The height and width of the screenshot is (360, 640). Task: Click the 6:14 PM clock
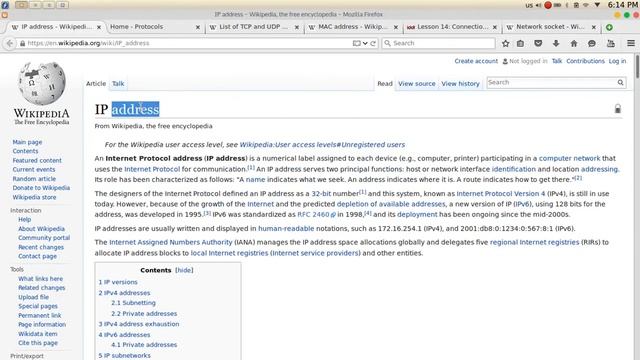coord(622,5)
